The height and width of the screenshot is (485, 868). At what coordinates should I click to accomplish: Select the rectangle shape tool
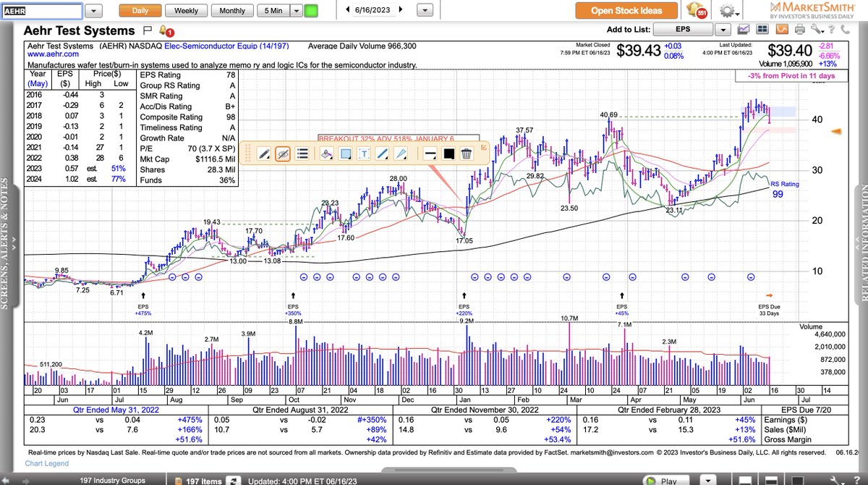tap(345, 153)
